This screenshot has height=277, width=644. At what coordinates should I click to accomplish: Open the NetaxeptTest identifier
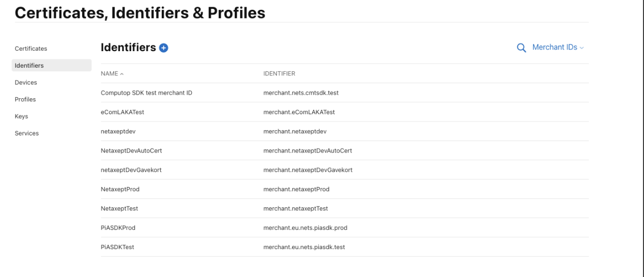click(x=345, y=208)
